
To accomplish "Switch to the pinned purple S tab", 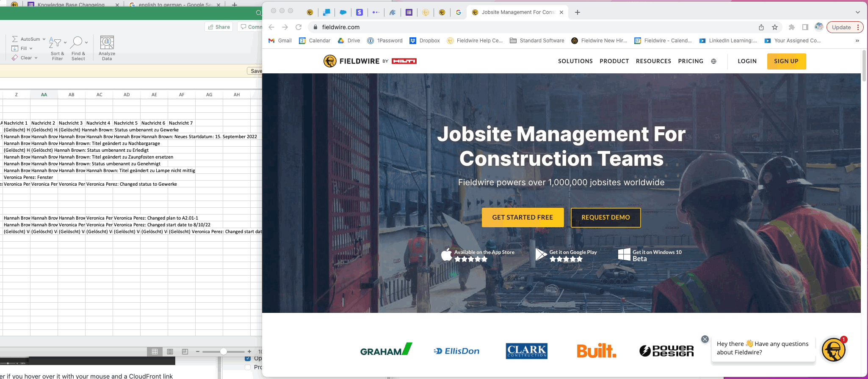I will 359,12.
